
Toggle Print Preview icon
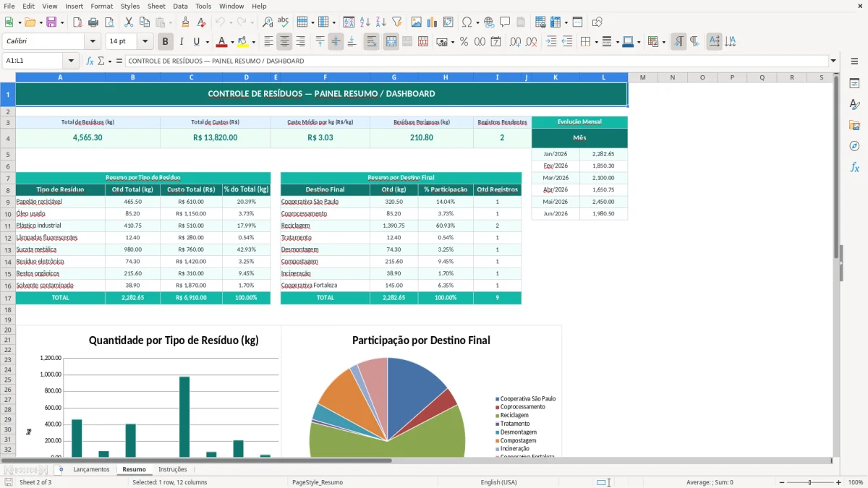click(108, 22)
